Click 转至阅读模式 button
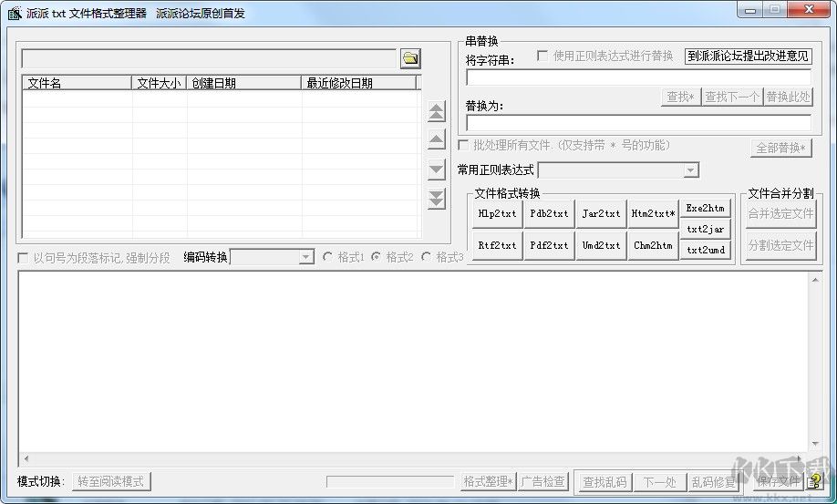 pos(111,481)
